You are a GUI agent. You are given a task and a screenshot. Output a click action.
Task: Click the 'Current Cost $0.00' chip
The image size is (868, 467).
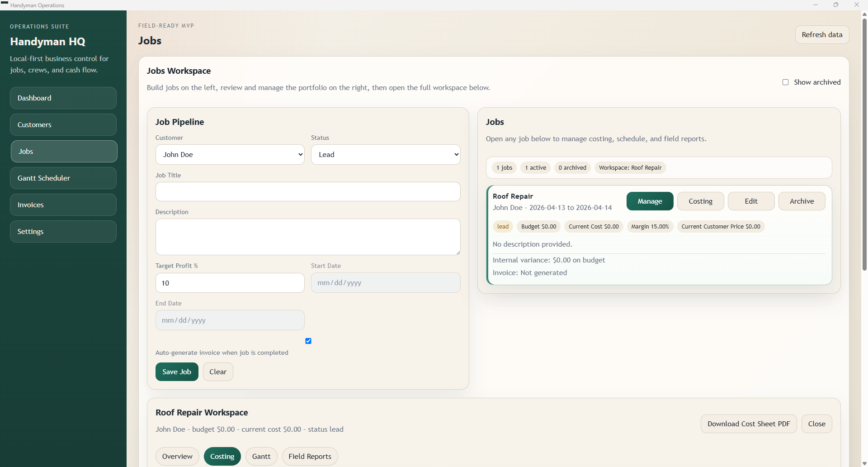[x=594, y=227]
